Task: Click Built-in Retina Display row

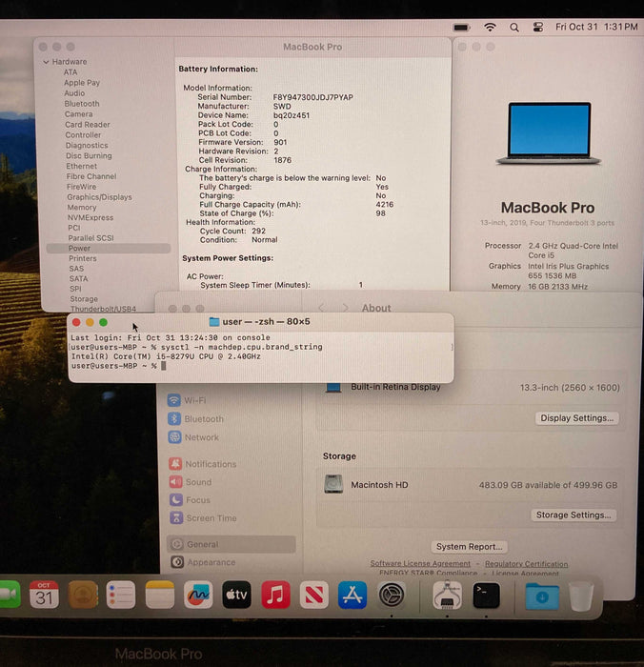Action: [x=471, y=388]
